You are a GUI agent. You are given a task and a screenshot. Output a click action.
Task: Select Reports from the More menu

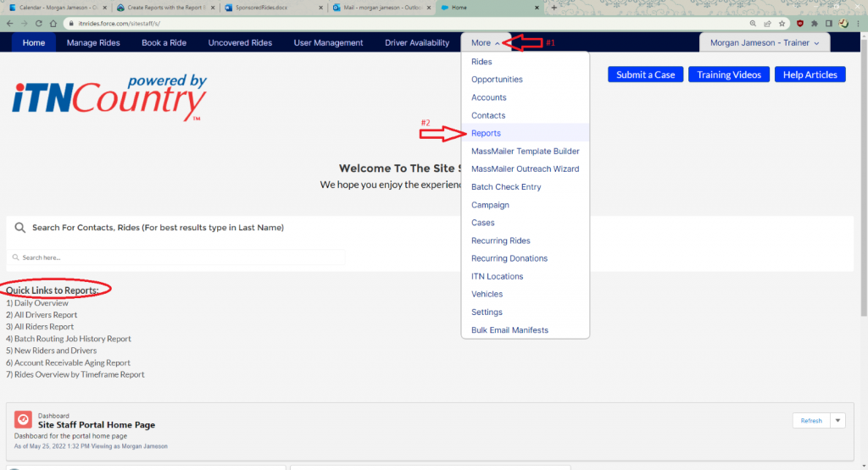[x=486, y=133]
